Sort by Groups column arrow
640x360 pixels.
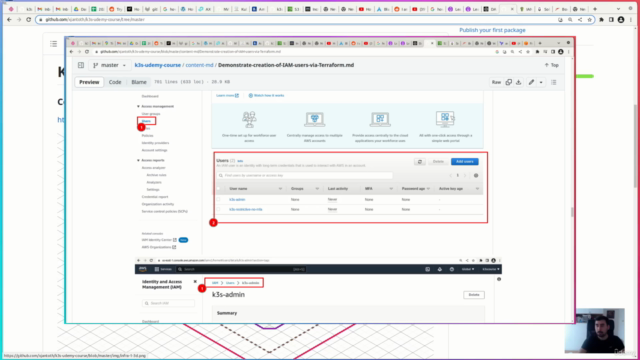pyautogui.click(x=317, y=189)
